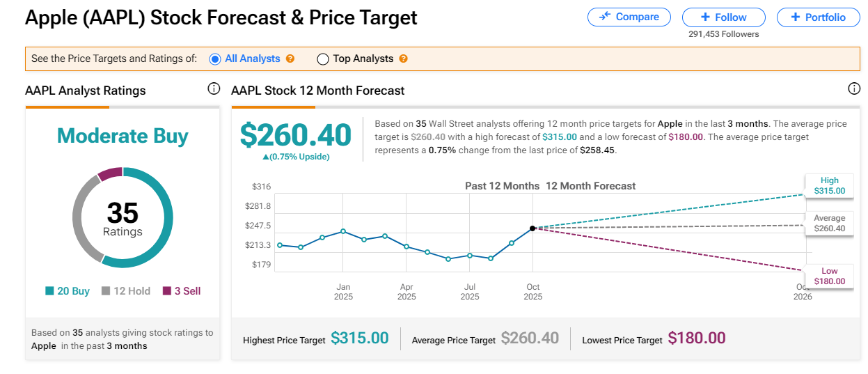The height and width of the screenshot is (374, 868).
Task: Add Apple via the Portfolio button
Action: [x=818, y=17]
